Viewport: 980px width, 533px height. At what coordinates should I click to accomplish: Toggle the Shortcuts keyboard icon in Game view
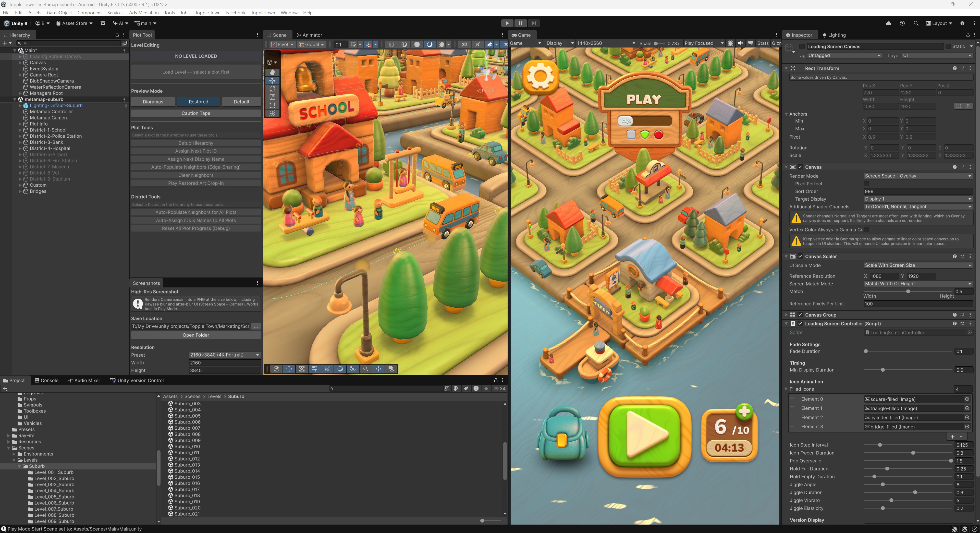(750, 43)
